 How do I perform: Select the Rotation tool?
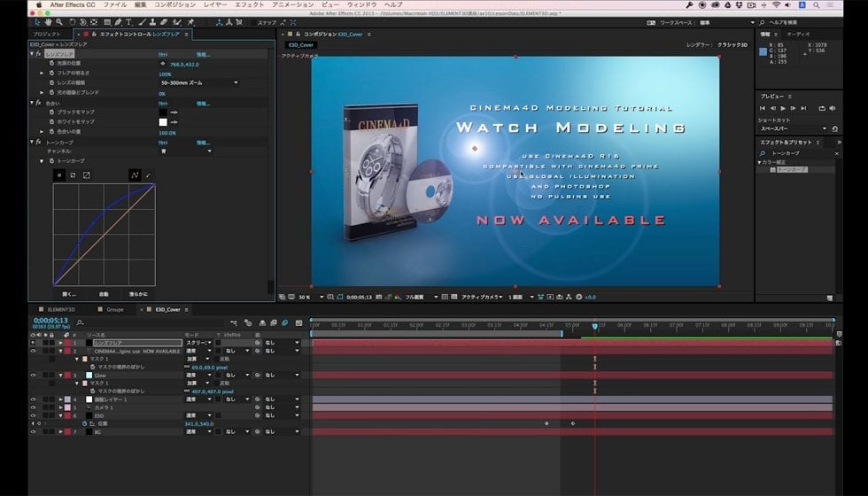pos(73,22)
